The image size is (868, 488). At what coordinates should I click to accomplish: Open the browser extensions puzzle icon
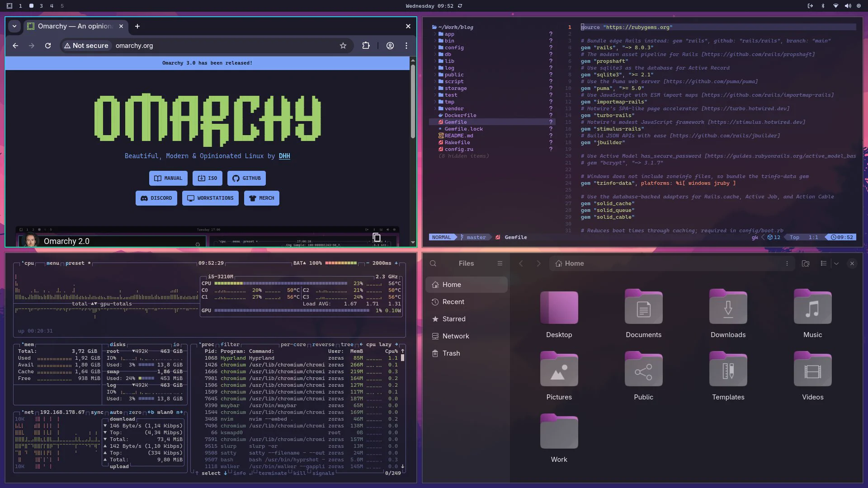point(366,46)
